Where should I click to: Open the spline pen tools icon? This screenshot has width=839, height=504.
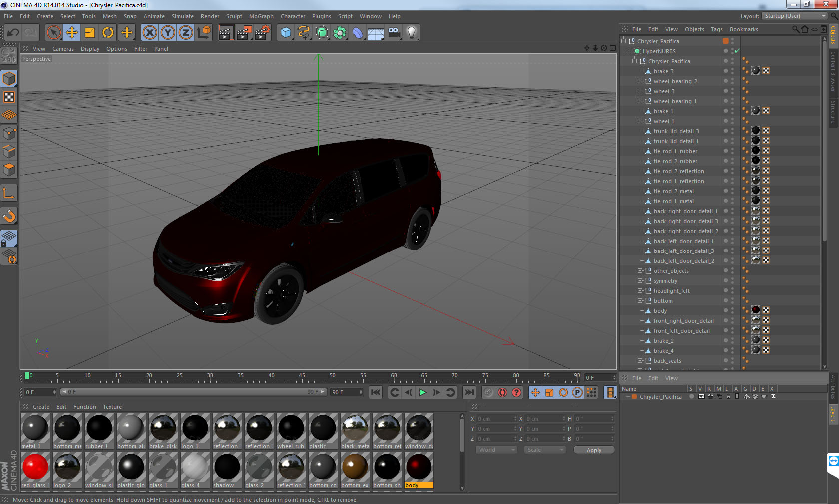pyautogui.click(x=304, y=33)
